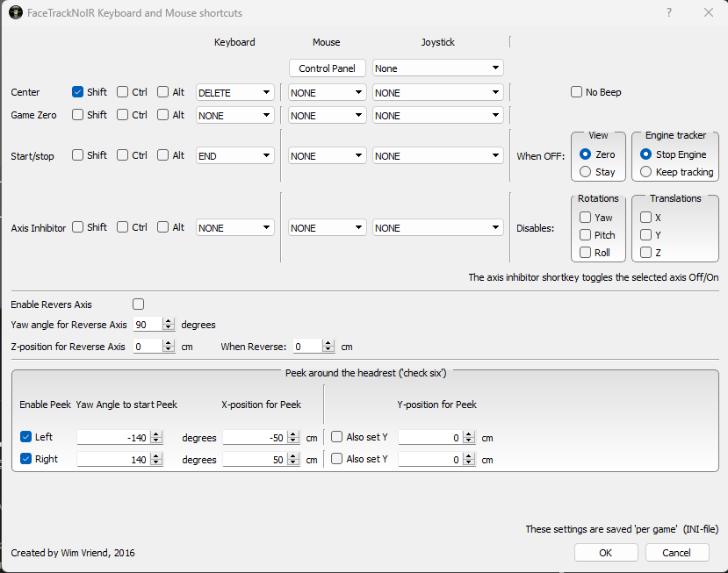Choose Keep tracking engine option
Viewport: 728px width, 573px height.
click(646, 172)
